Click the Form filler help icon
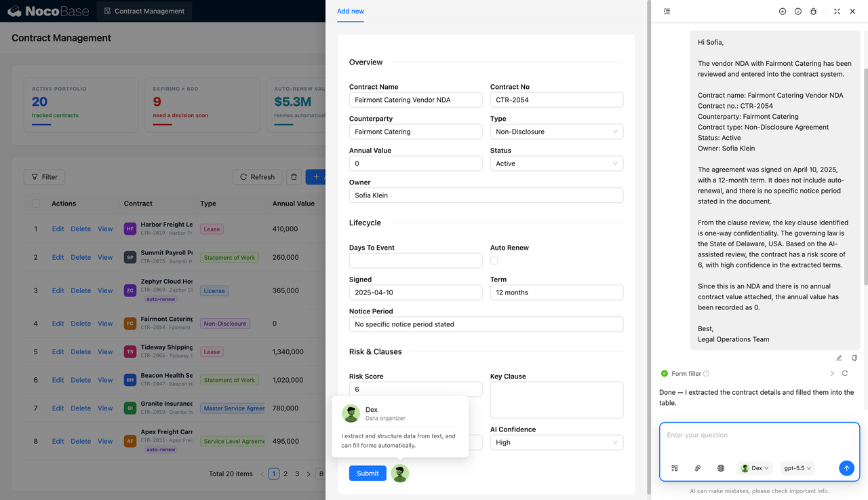This screenshot has width=868, height=500. 707,374
